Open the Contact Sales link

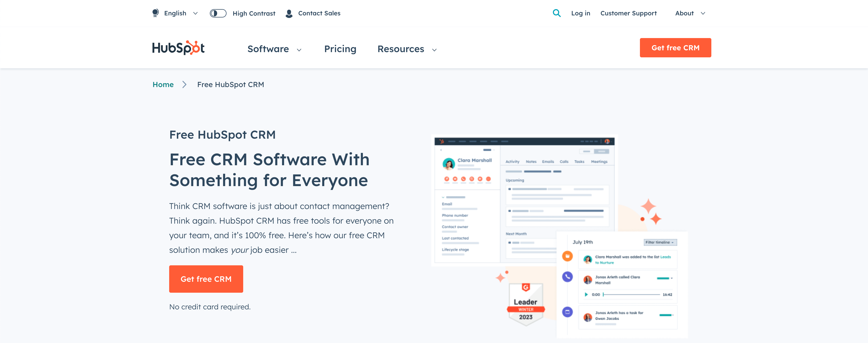click(319, 13)
